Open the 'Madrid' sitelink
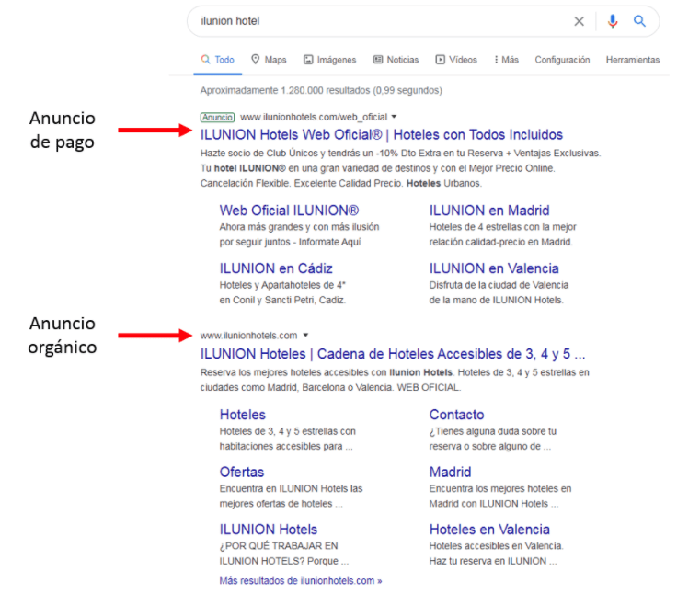The height and width of the screenshot is (616, 700). [450, 472]
